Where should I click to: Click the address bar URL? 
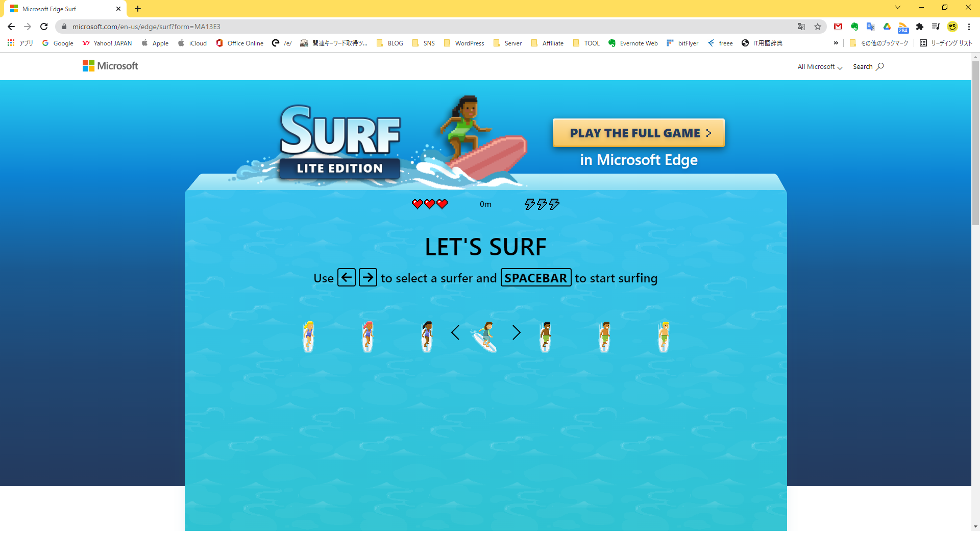146,27
